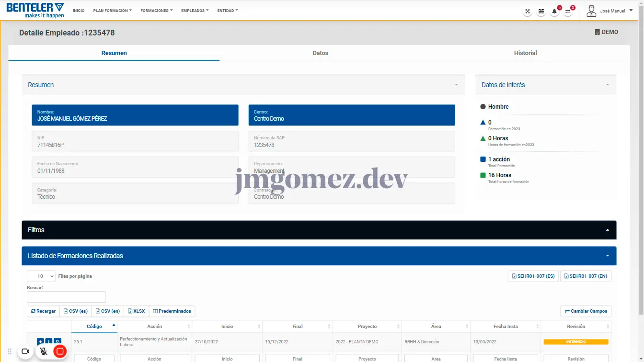Open the notifications bell icon
644x362 pixels.
coord(554,11)
